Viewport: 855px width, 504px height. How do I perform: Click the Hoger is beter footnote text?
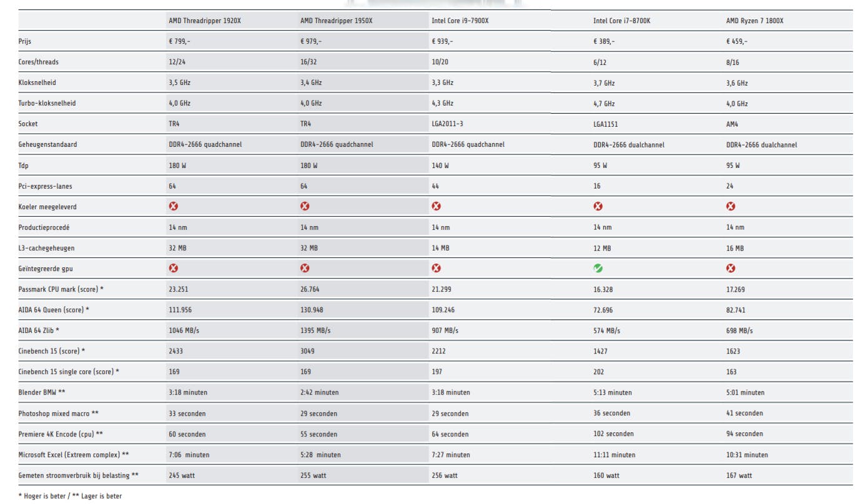(x=42, y=496)
